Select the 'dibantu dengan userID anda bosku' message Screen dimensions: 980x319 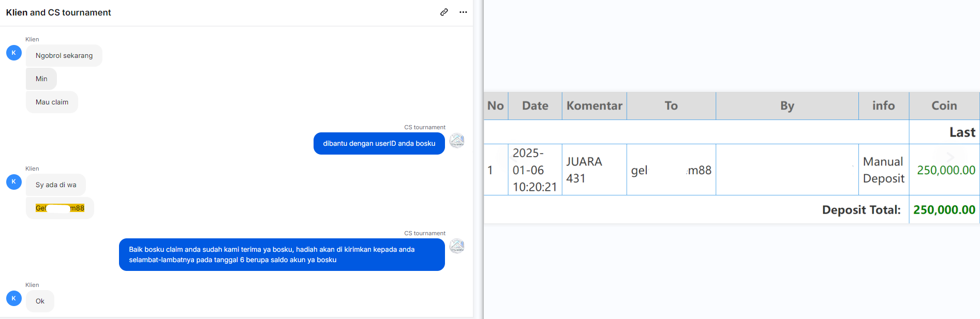[379, 144]
